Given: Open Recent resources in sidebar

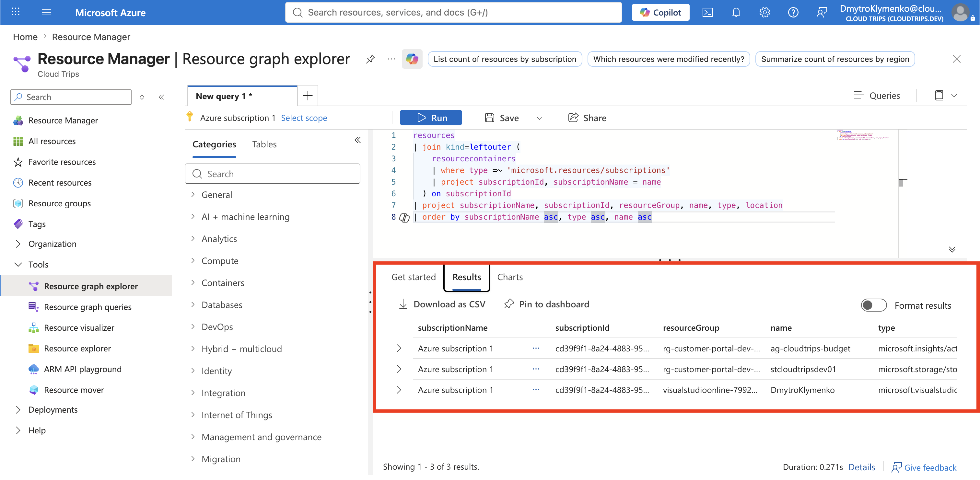Looking at the screenshot, I should [x=60, y=183].
